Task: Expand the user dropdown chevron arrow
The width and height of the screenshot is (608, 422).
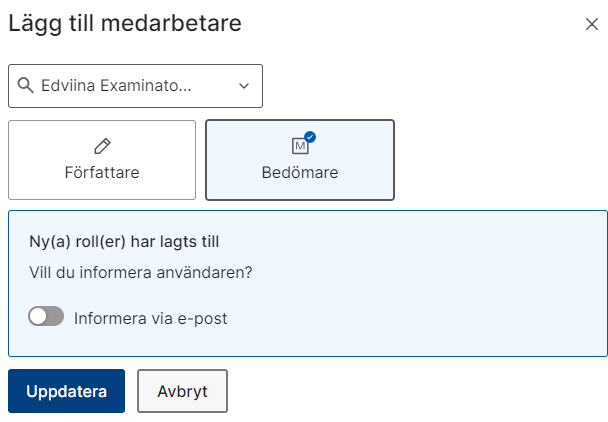Action: 244,86
